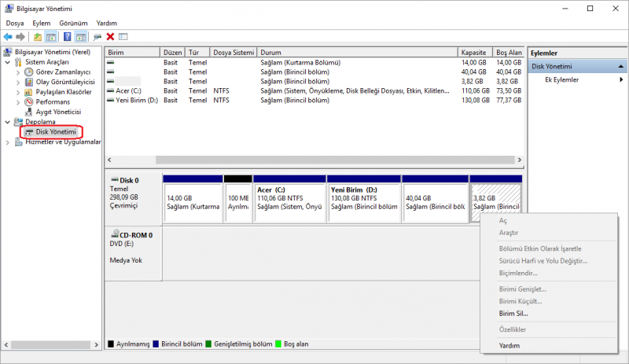Viewport: 629px width, 364px height.
Task: Expand the Paylaşılan Klasörler node
Action: 18,92
